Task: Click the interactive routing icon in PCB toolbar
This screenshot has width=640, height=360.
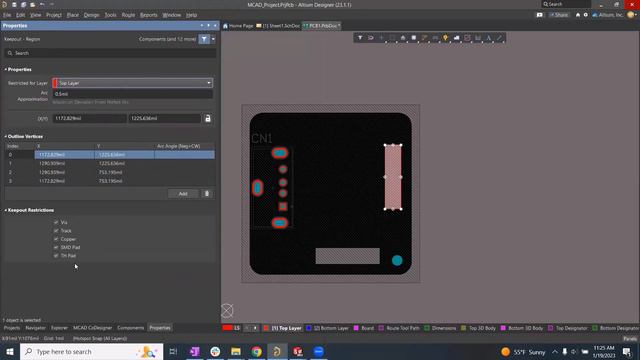Action: click(424, 38)
